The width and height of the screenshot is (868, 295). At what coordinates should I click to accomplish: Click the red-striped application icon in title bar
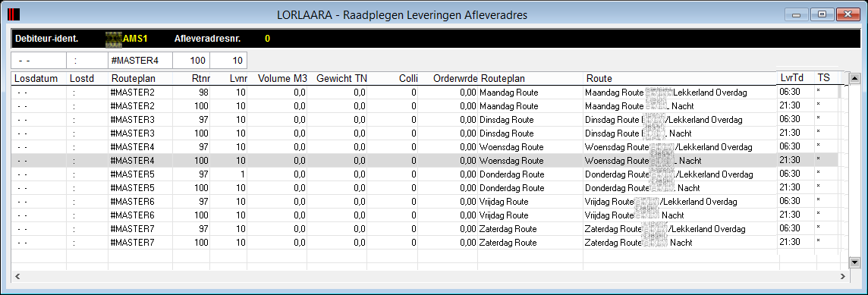[x=14, y=15]
